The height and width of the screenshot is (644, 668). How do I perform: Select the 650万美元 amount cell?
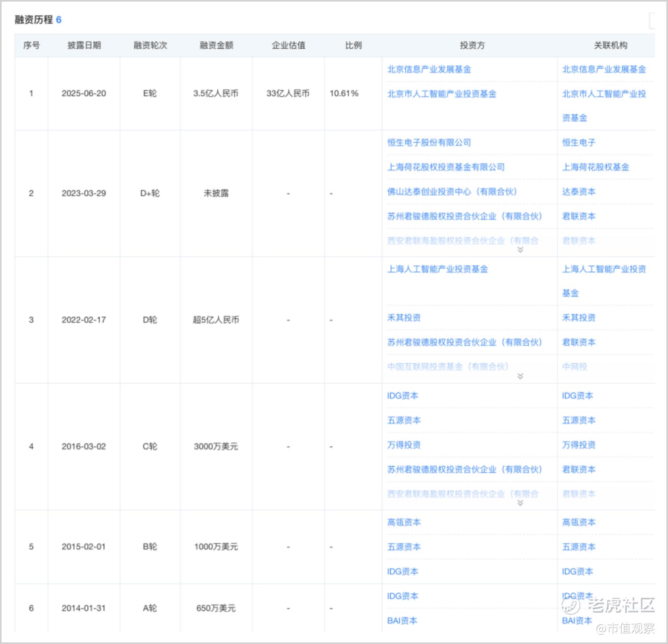point(216,608)
